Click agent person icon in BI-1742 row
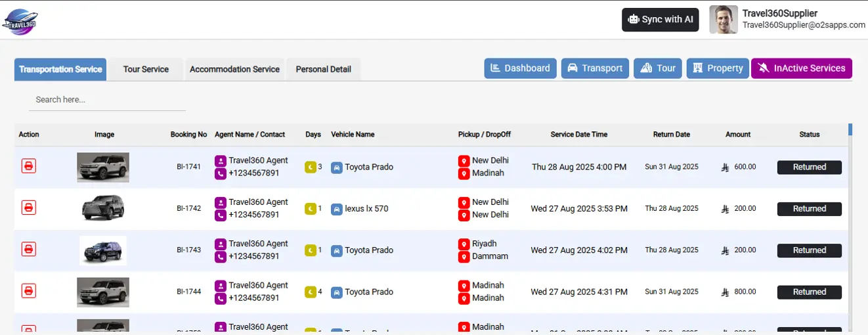Screen dimensions: 868x335 click(221, 202)
